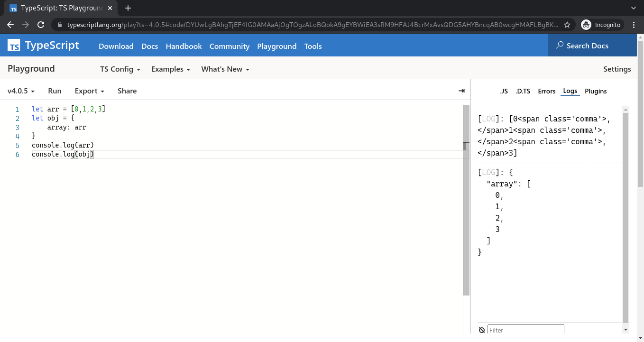This screenshot has height=342, width=644.
Task: Open the What's New dropdown
Action: click(225, 69)
